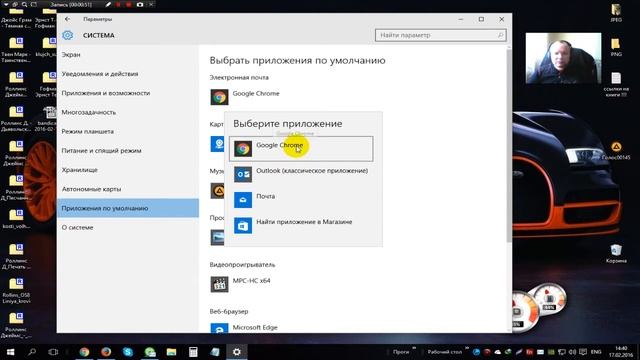The width and height of the screenshot is (640, 360).
Task: Select the kosti_volh desktop file
Action: coord(16,219)
